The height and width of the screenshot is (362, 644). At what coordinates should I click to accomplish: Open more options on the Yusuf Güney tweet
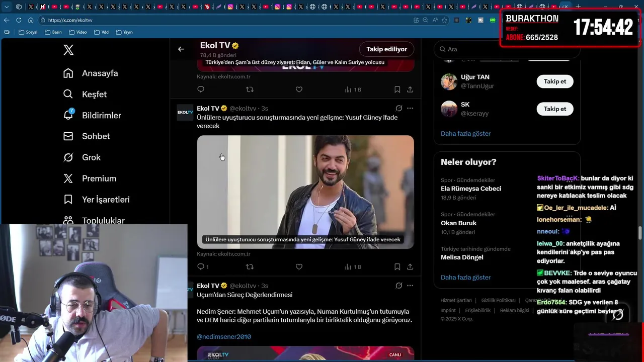pyautogui.click(x=410, y=108)
